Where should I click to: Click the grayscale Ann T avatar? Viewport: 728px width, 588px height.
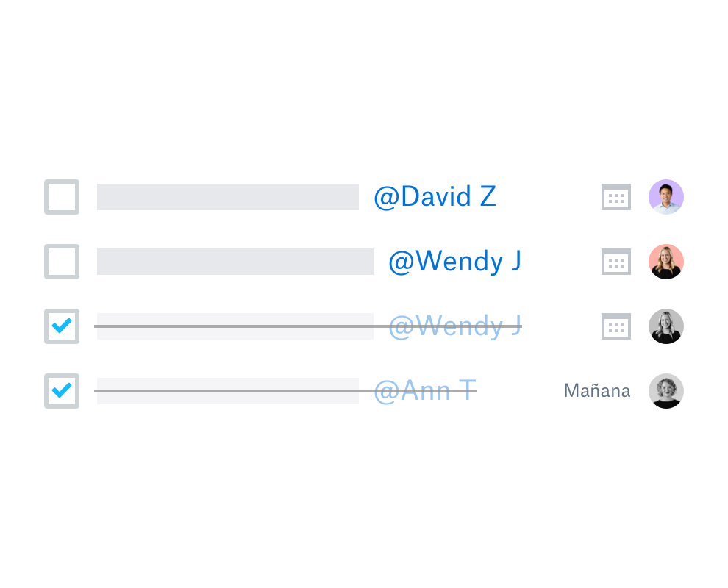(x=666, y=391)
